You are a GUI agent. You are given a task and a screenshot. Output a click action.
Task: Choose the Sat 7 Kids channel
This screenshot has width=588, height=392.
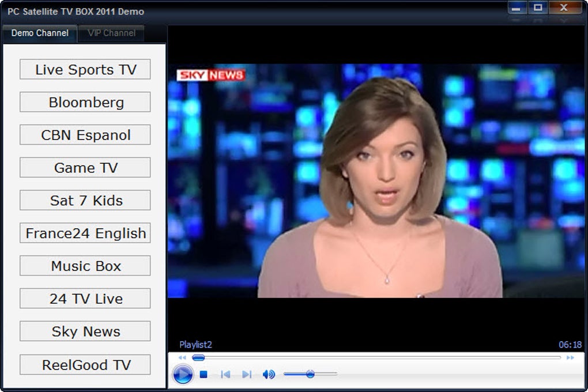pos(85,200)
